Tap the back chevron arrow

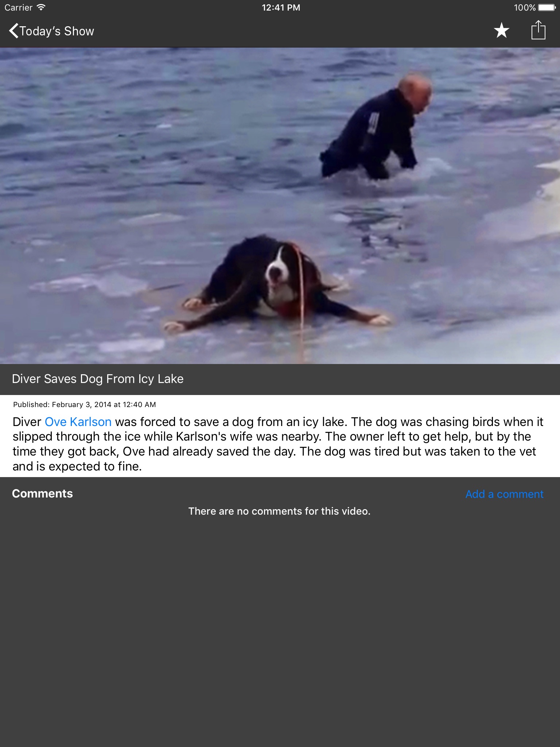click(14, 31)
